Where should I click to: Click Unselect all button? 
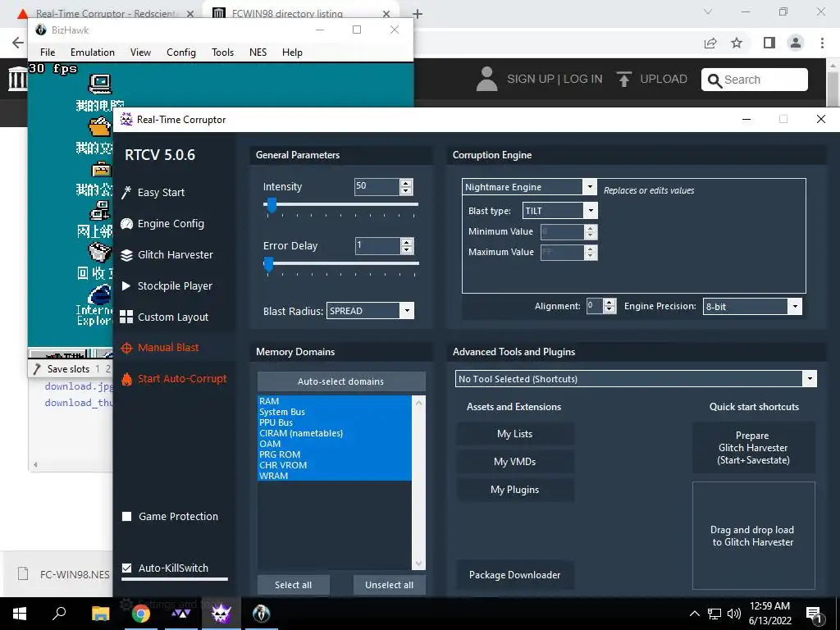coord(390,585)
